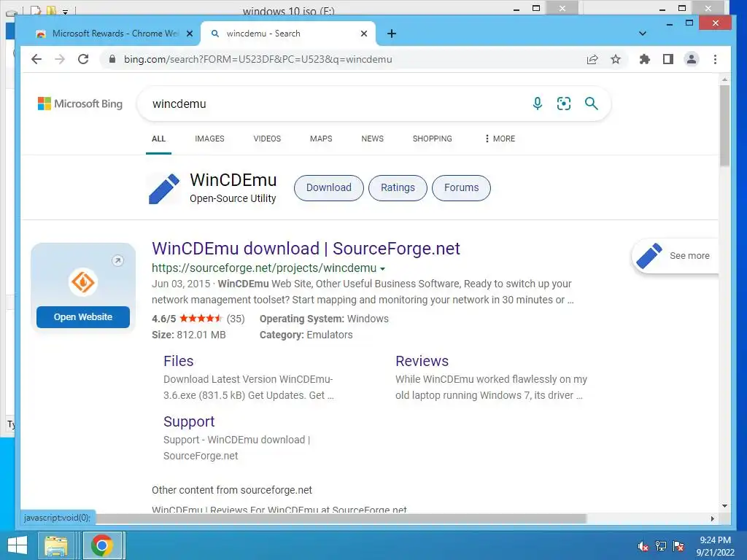Click the horizontal scrollbar thumb
Image resolution: width=747 pixels, height=560 pixels.
coord(341,518)
